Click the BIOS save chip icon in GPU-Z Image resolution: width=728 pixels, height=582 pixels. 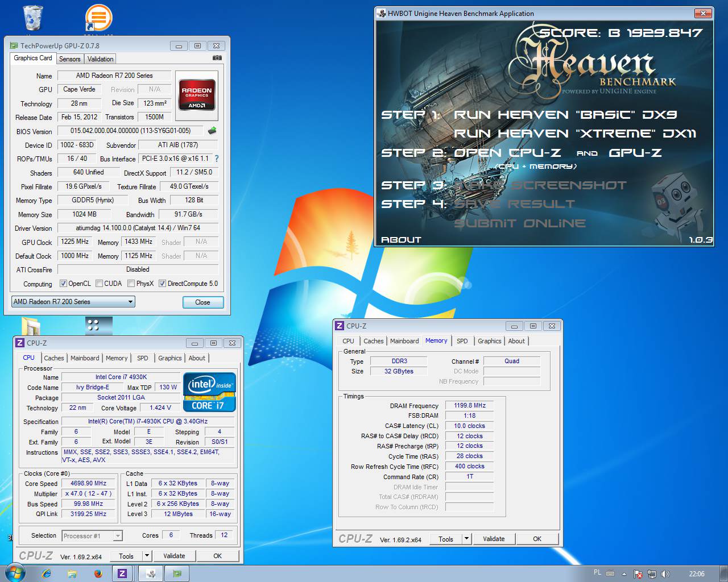212,131
